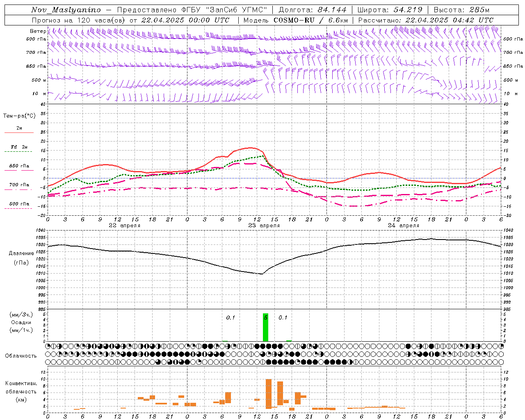Click the forecast start time 22.04.2025 00:00 UTC
525x420 pixels.
[x=185, y=20]
